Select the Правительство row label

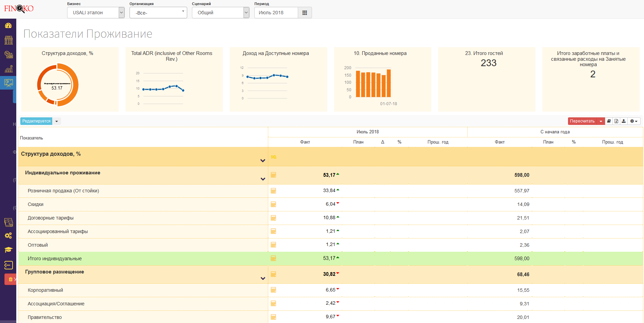(x=45, y=317)
